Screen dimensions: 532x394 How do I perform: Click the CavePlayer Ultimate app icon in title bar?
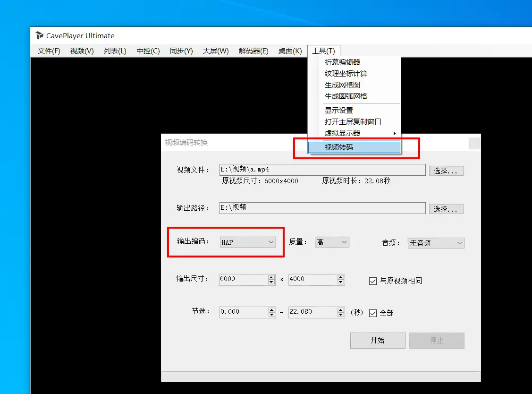(x=39, y=35)
